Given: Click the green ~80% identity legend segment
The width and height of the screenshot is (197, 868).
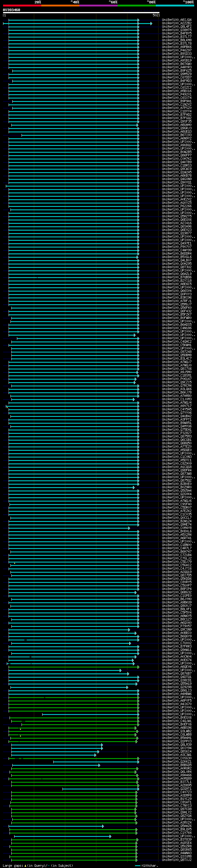Looking at the screenshot, I should (137, 6).
